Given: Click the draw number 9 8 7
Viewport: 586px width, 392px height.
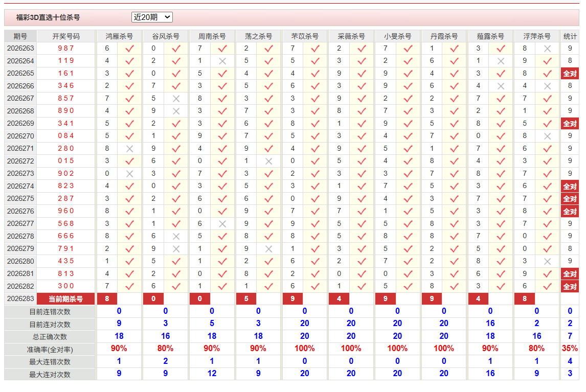Looking at the screenshot, I should (66, 48).
